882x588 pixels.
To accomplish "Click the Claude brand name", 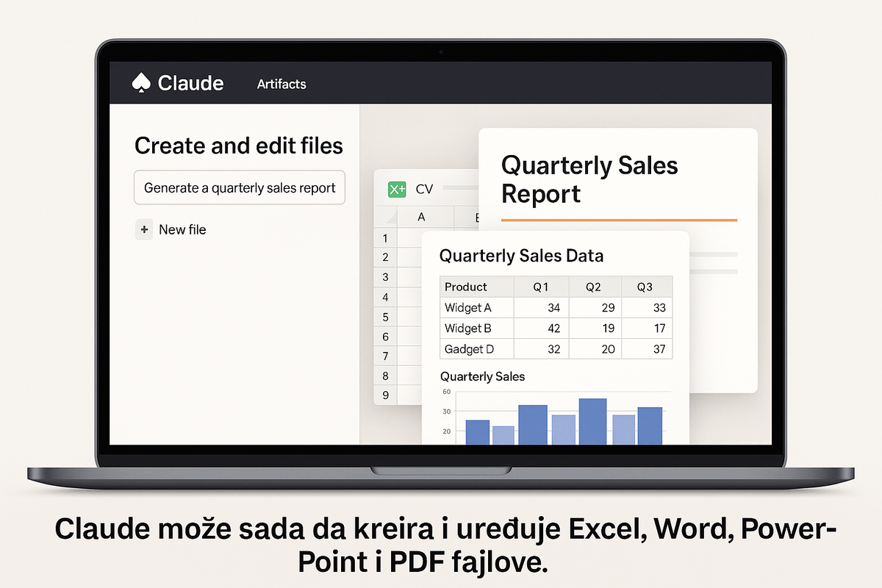I will [191, 83].
